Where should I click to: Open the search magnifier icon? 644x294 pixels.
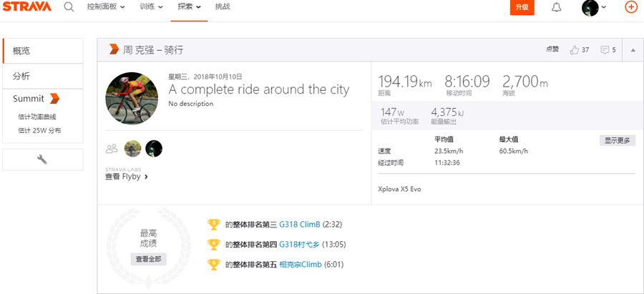(x=69, y=7)
